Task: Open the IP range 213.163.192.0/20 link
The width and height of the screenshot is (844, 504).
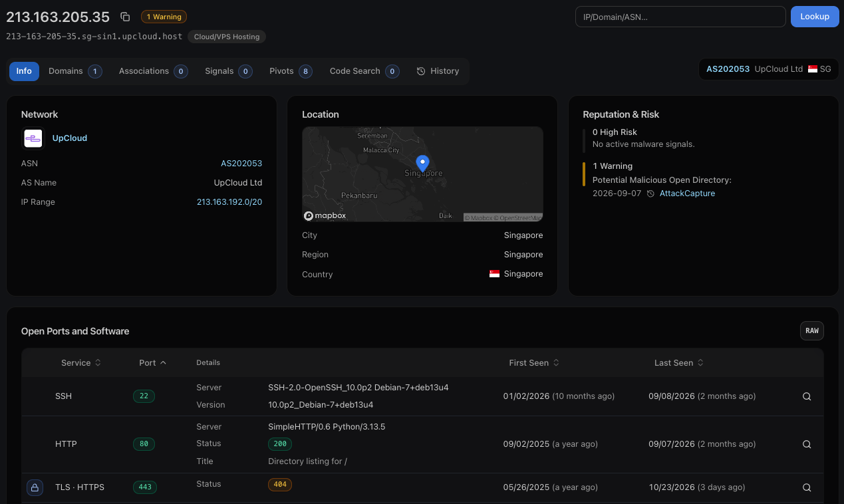Action: (229, 202)
